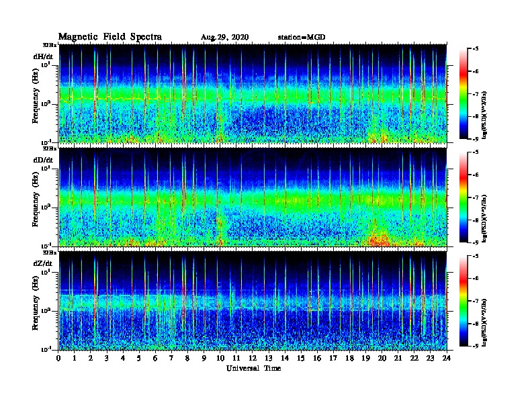
Task: Click hour tick label 7 on time axis
Action: coord(172,359)
